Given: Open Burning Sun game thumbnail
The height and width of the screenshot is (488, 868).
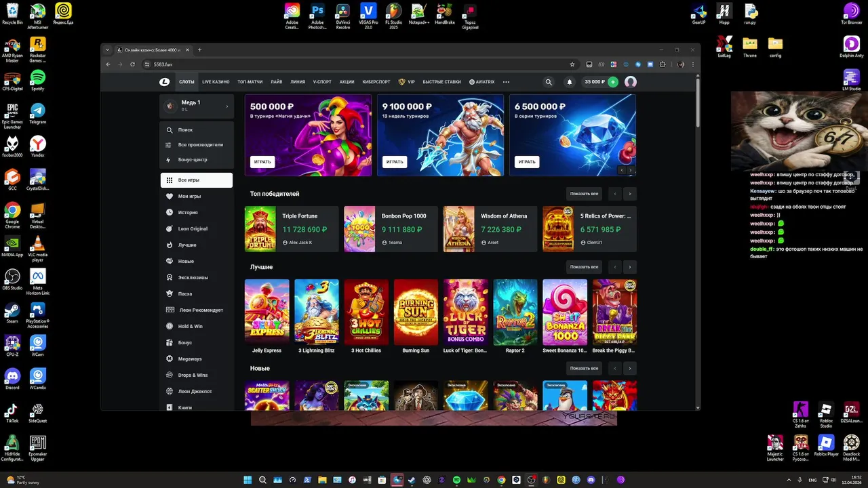Looking at the screenshot, I should point(416,312).
